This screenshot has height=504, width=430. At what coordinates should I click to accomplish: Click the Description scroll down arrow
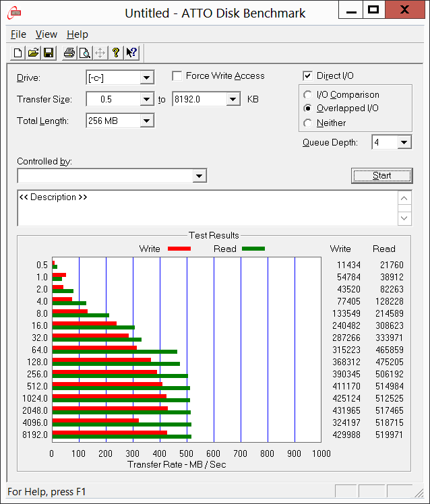[404, 218]
